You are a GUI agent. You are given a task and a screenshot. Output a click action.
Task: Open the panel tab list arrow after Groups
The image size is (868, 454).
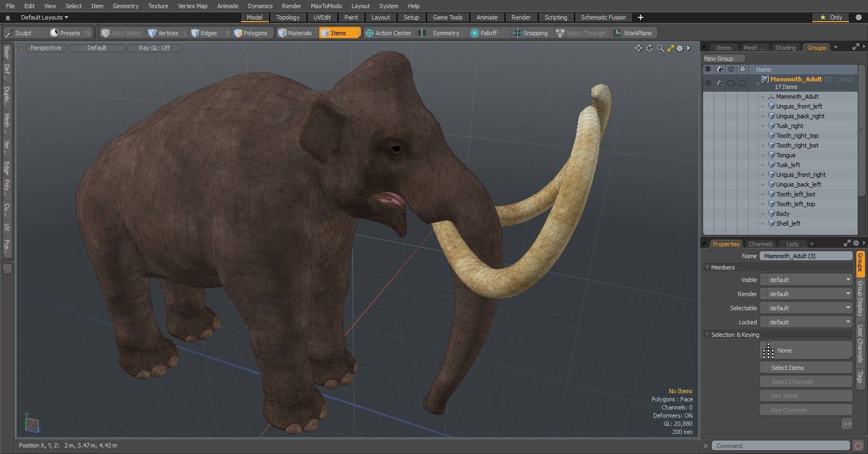[x=835, y=48]
